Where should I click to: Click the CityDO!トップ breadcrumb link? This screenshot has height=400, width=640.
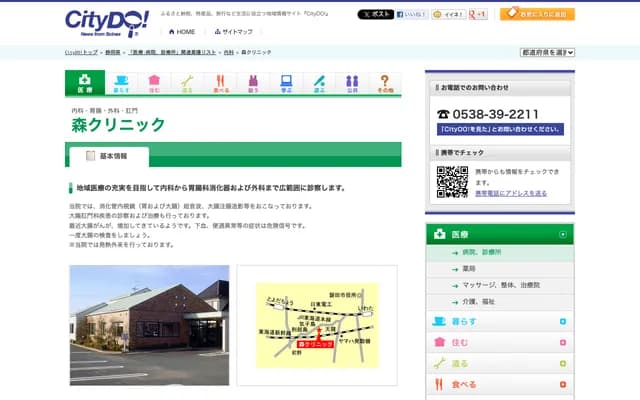pos(81,52)
